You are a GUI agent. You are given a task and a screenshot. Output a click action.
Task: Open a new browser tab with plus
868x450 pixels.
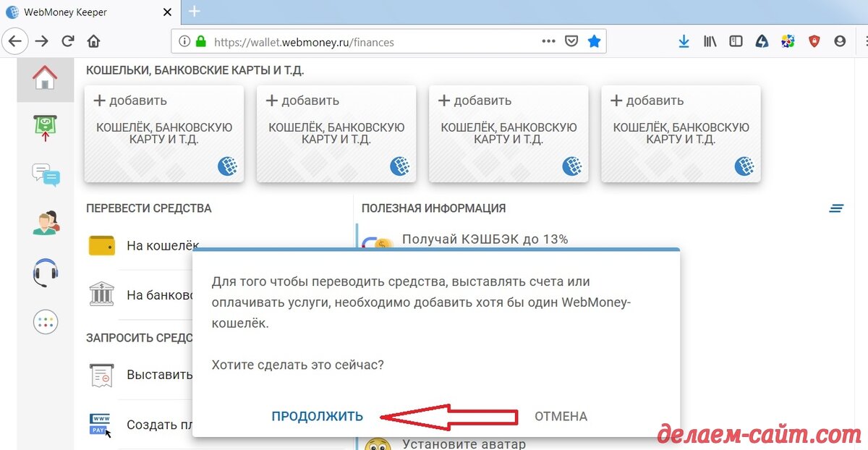point(194,11)
